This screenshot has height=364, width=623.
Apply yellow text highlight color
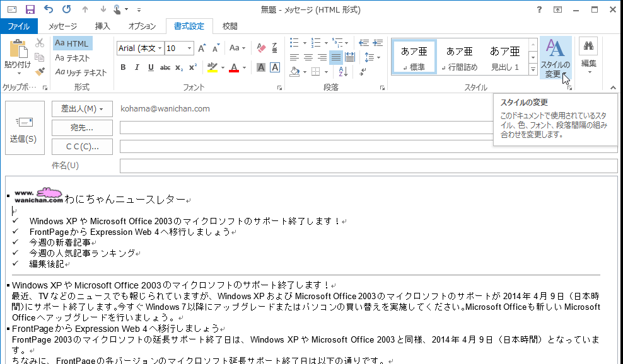pos(213,67)
